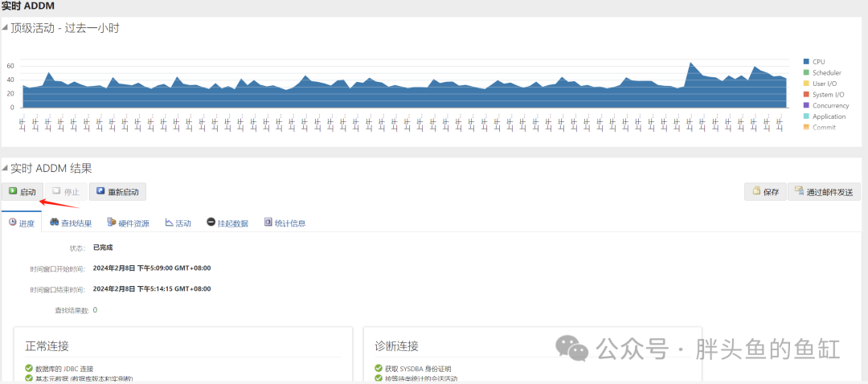Open the 统计信息 tab
868x384 pixels.
285,223
